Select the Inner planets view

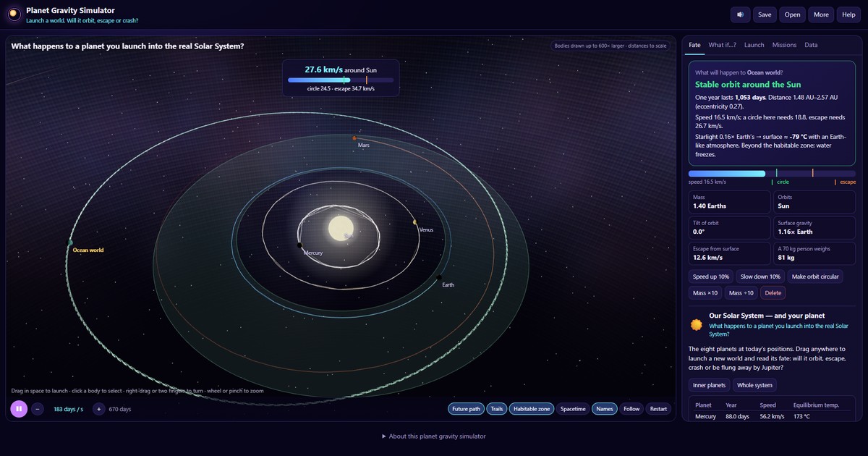709,385
